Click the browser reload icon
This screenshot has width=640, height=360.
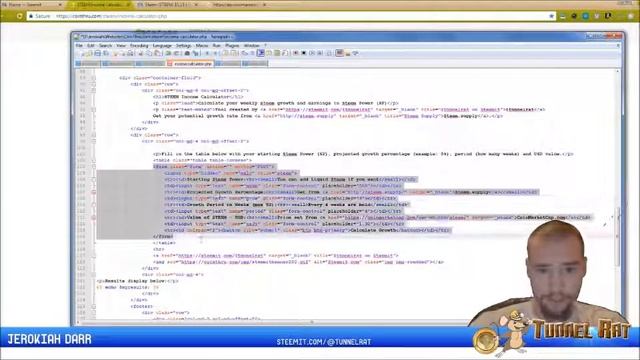pos(19,16)
